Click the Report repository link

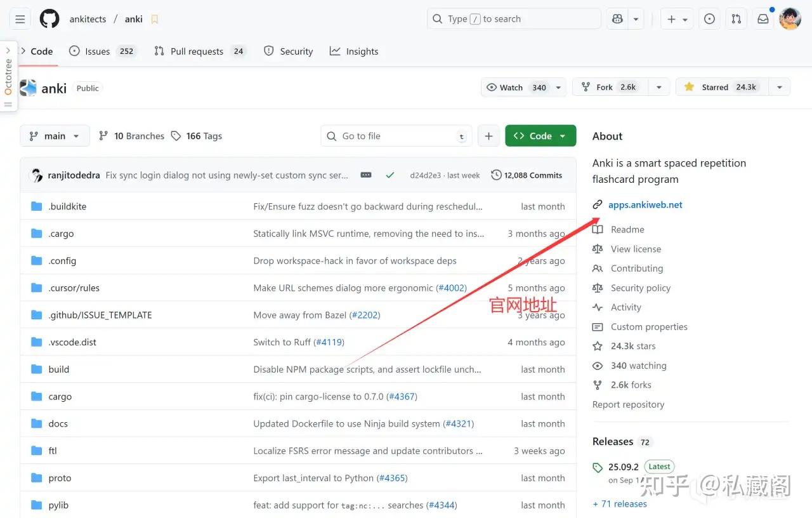point(628,404)
